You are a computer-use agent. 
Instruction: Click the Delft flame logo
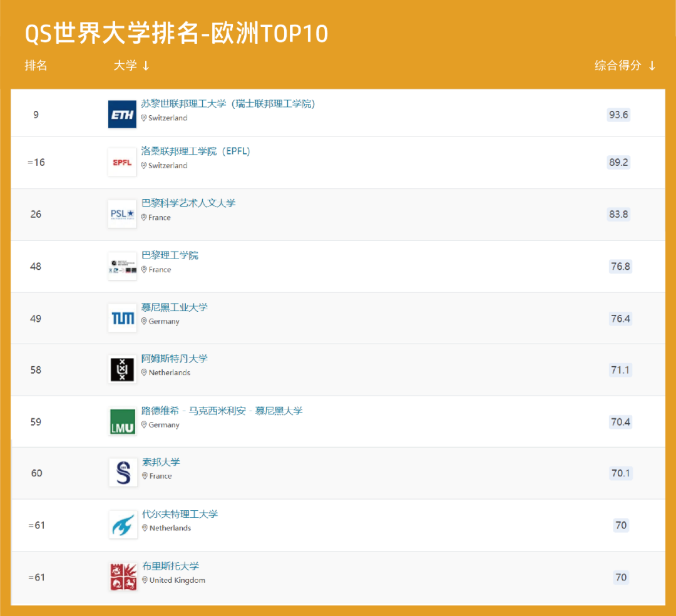tap(123, 525)
